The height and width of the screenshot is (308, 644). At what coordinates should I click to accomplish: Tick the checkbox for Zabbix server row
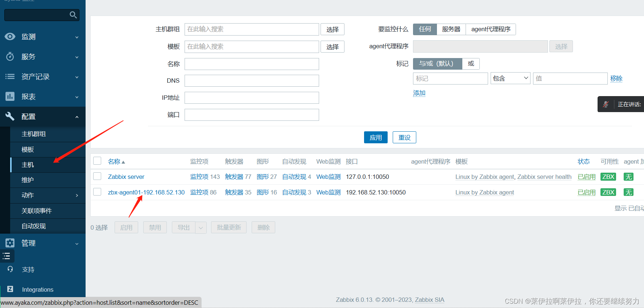click(x=97, y=176)
